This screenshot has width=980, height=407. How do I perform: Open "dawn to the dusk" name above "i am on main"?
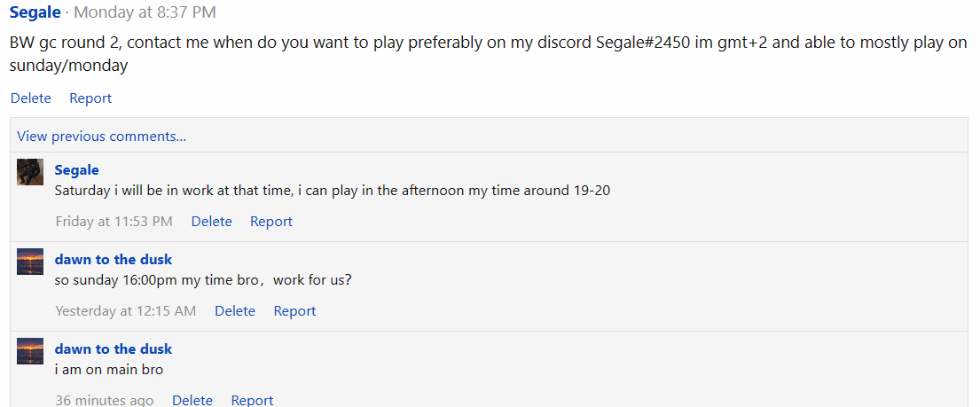(113, 349)
